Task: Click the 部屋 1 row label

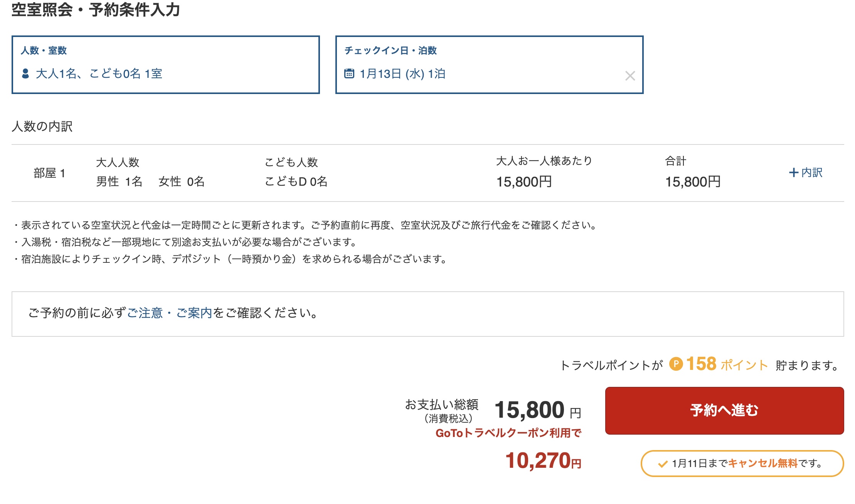Action: (49, 173)
